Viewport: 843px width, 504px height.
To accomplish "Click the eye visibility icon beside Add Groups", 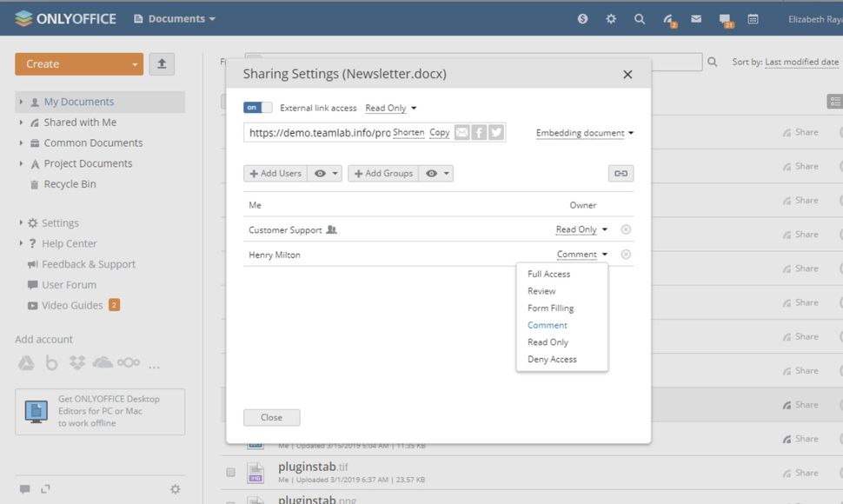I will tap(432, 173).
